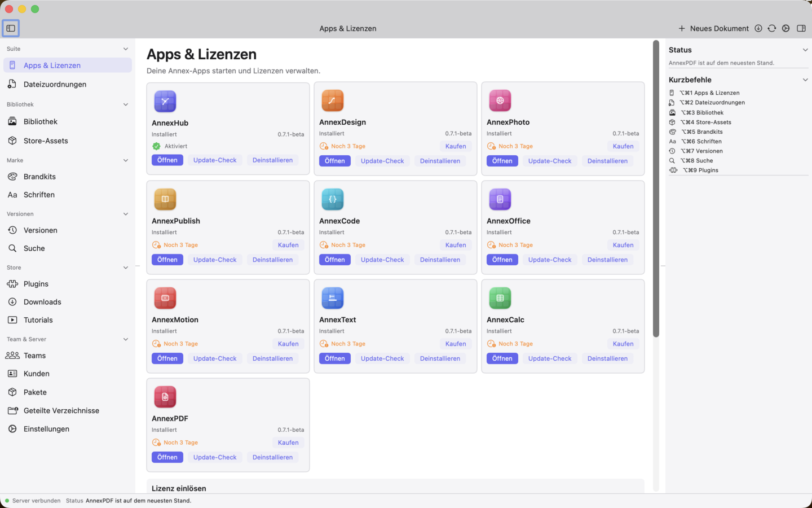The height and width of the screenshot is (508, 812).
Task: Toggle the left sidebar visibility icon
Action: tap(11, 28)
